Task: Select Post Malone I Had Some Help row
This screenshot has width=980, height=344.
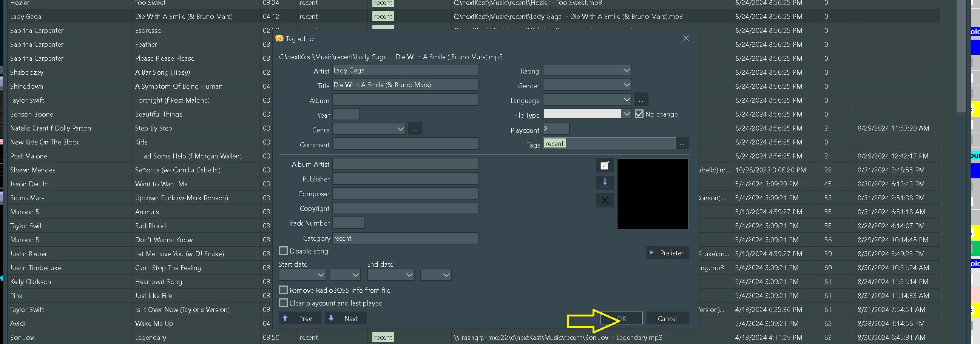Action: tap(140, 156)
